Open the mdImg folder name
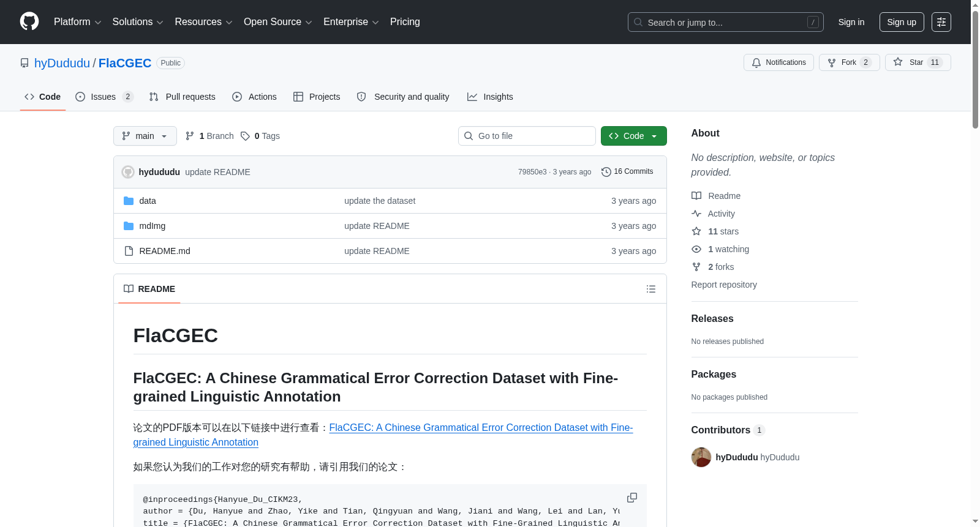The image size is (980, 527). click(153, 226)
